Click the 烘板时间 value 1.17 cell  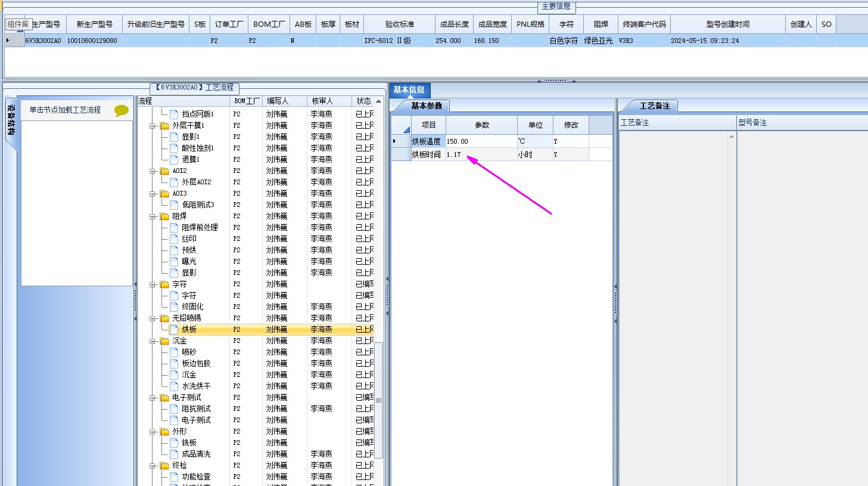481,154
